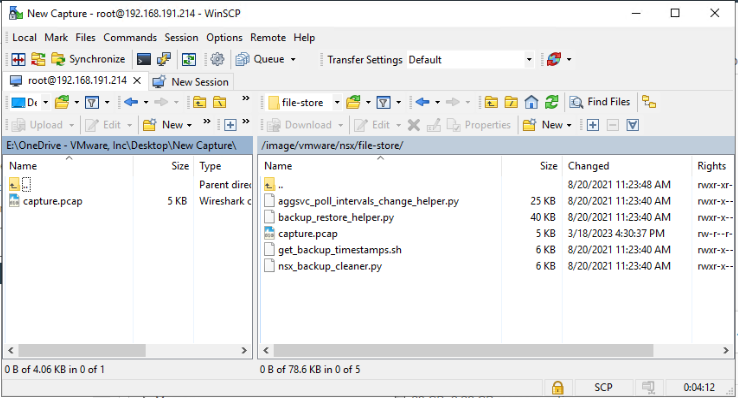Click the Synchronize button
The image size is (738, 398).
tap(88, 59)
